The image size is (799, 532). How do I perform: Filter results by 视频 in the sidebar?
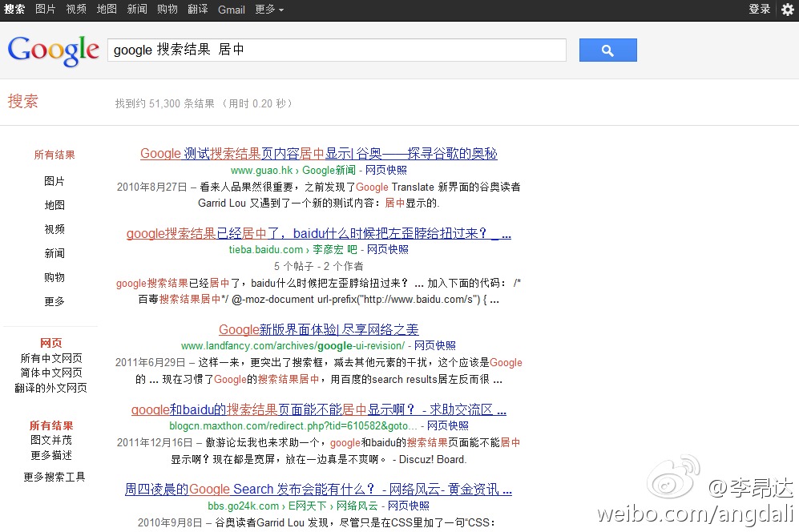[x=54, y=229]
